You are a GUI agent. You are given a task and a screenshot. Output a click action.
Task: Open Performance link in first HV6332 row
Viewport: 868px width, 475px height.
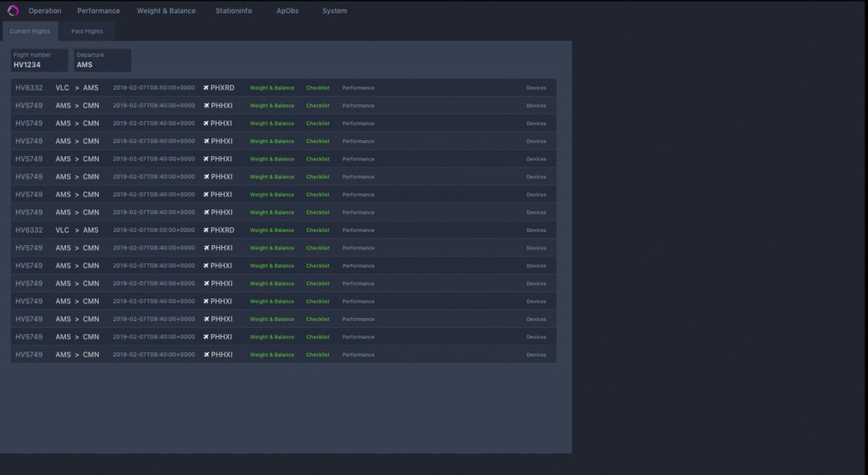pos(359,88)
